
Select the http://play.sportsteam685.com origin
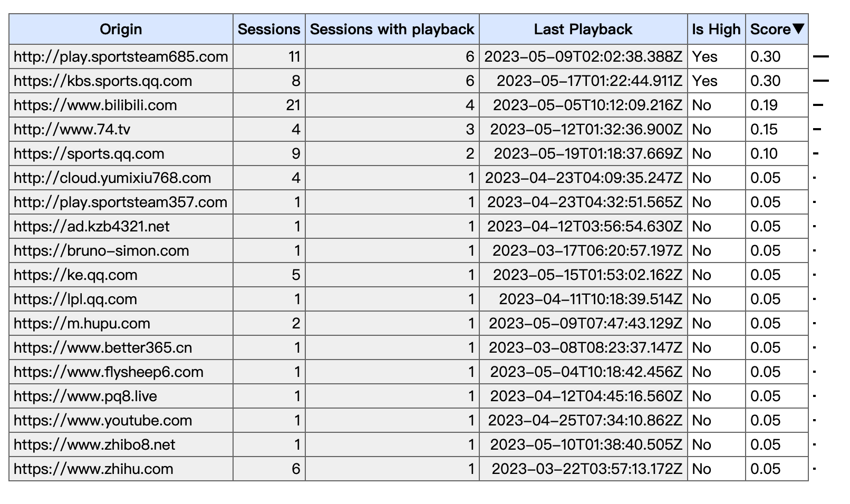point(121,57)
